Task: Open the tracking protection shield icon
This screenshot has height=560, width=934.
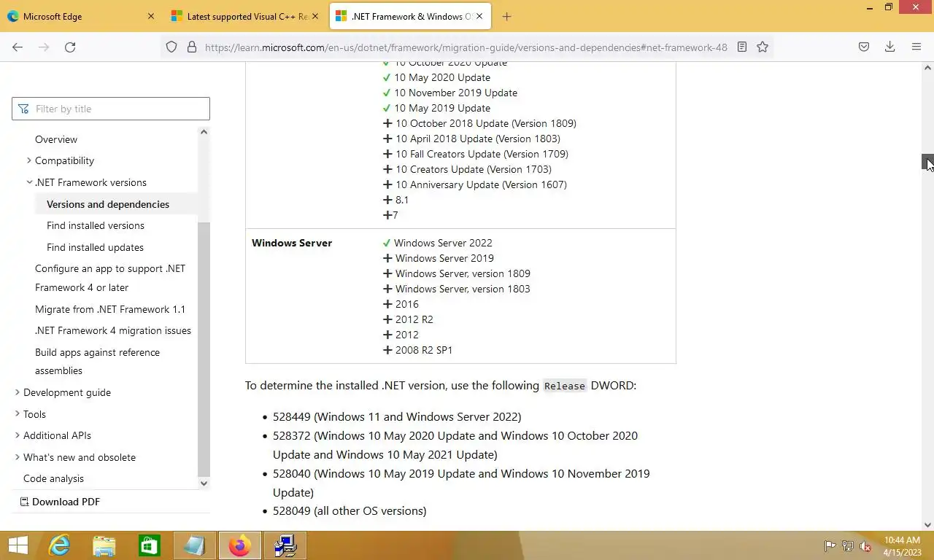Action: point(171,47)
